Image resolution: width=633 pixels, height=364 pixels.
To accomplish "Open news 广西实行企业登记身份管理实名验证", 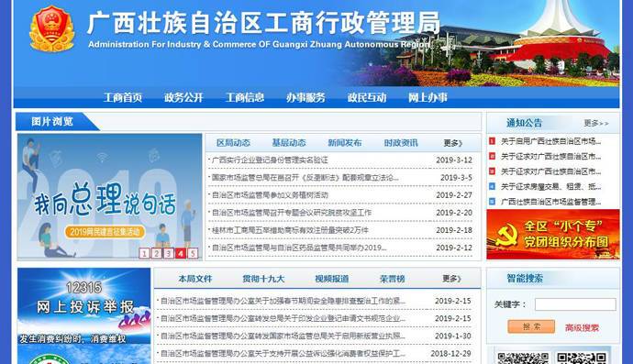I will click(x=270, y=160).
